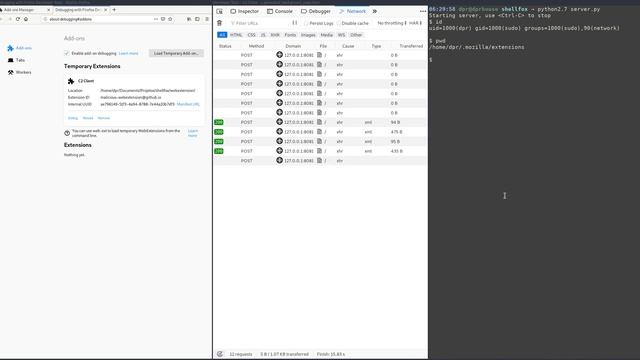640x360 pixels.
Task: Open the HAR dropdown menu
Action: 415,23
